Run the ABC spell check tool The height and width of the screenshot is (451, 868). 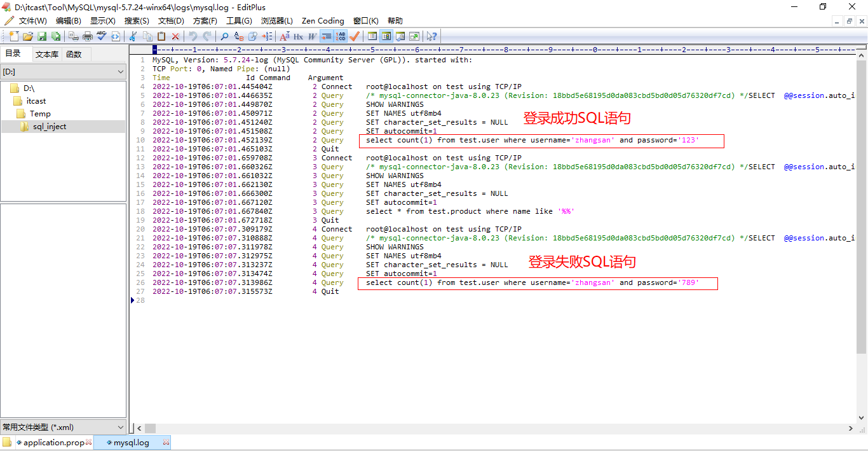click(x=102, y=36)
